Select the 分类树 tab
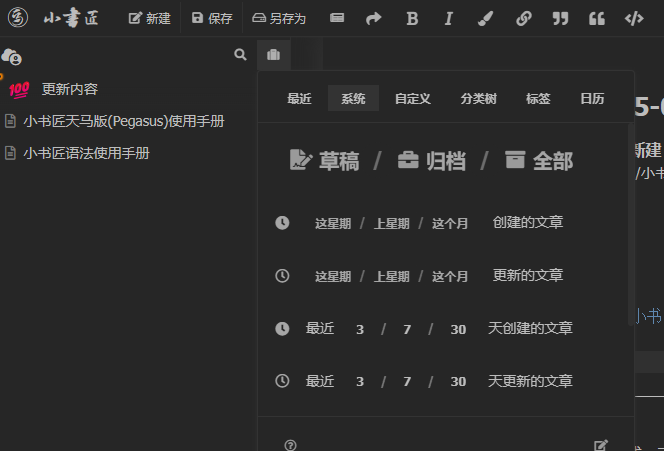The width and height of the screenshot is (664, 451). (479, 99)
